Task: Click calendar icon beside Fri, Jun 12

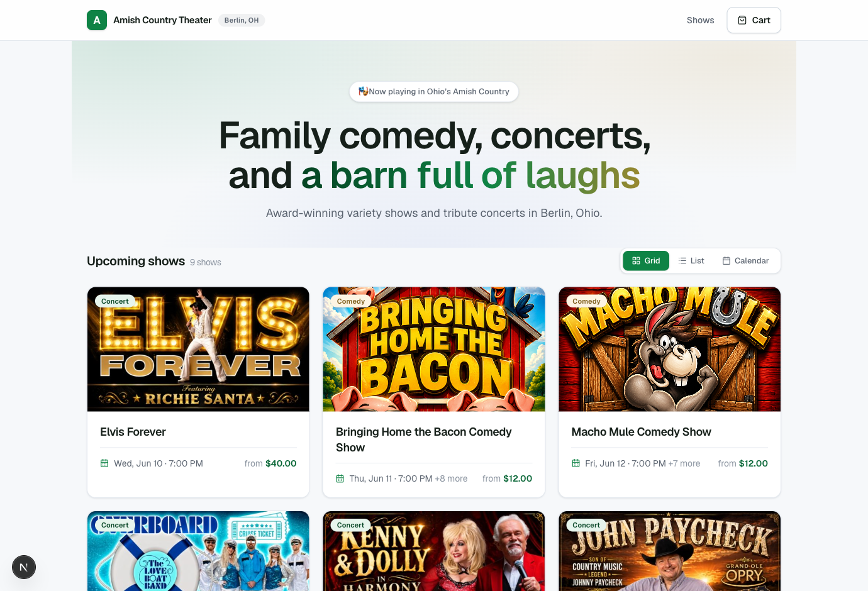Action: (x=576, y=463)
